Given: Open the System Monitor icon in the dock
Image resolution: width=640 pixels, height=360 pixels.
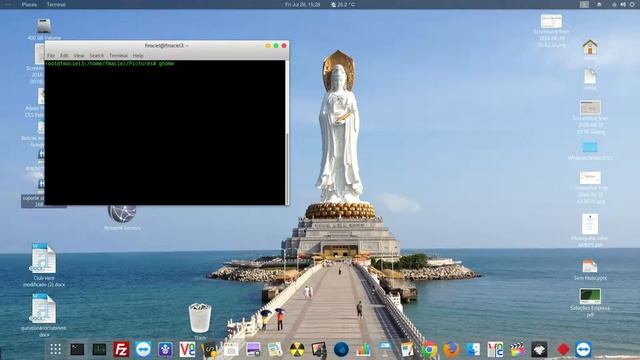Looking at the screenshot, I should coord(99,349).
